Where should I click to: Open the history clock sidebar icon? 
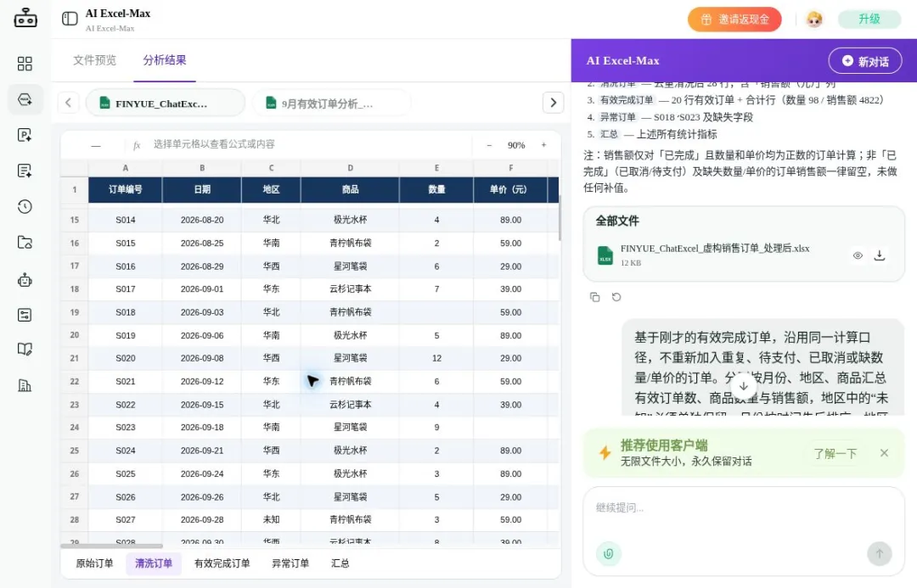click(25, 206)
